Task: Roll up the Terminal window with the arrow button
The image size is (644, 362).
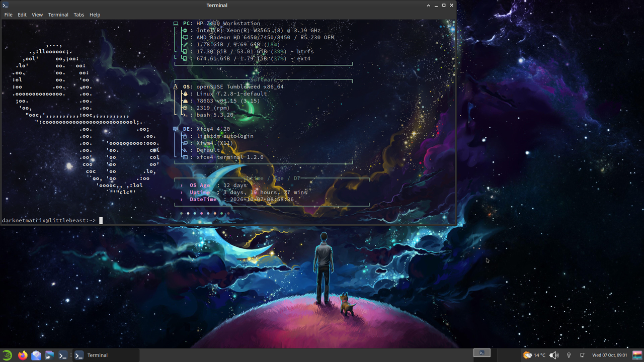Action: click(429, 5)
